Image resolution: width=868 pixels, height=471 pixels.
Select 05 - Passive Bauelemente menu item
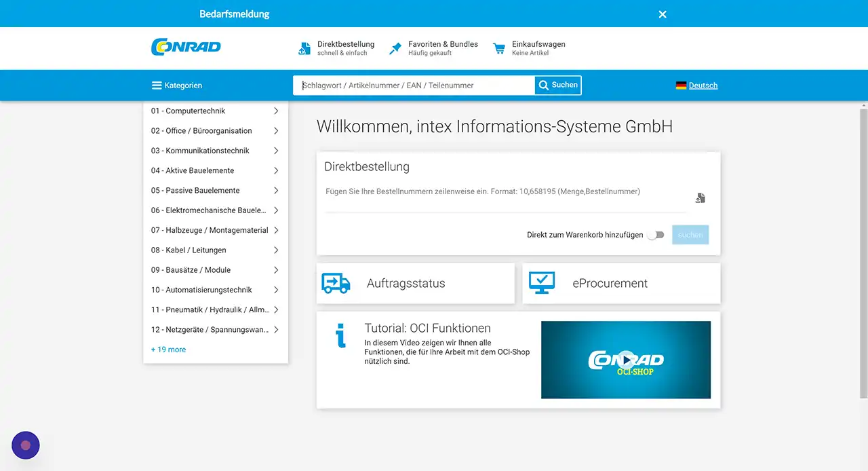195,191
